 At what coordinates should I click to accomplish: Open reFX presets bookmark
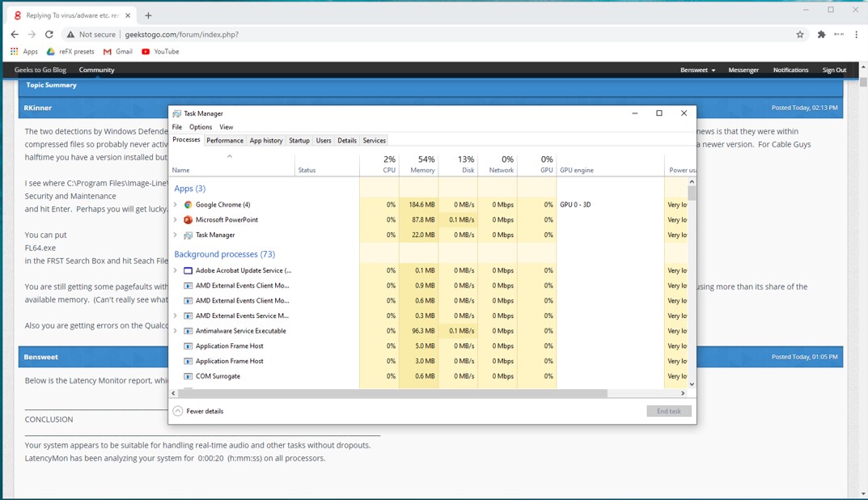pyautogui.click(x=70, y=52)
